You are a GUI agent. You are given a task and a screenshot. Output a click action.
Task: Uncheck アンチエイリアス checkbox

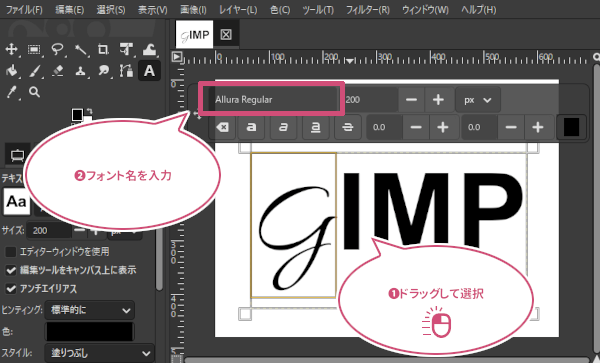pos(10,288)
